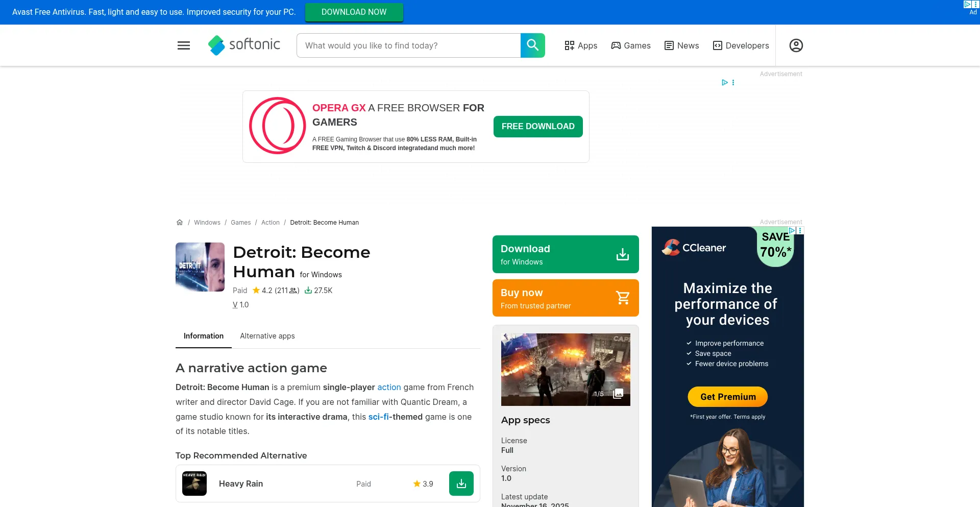Click FREE DOWNLOAD in Opera GX ad
The height and width of the screenshot is (507, 980).
tap(538, 127)
